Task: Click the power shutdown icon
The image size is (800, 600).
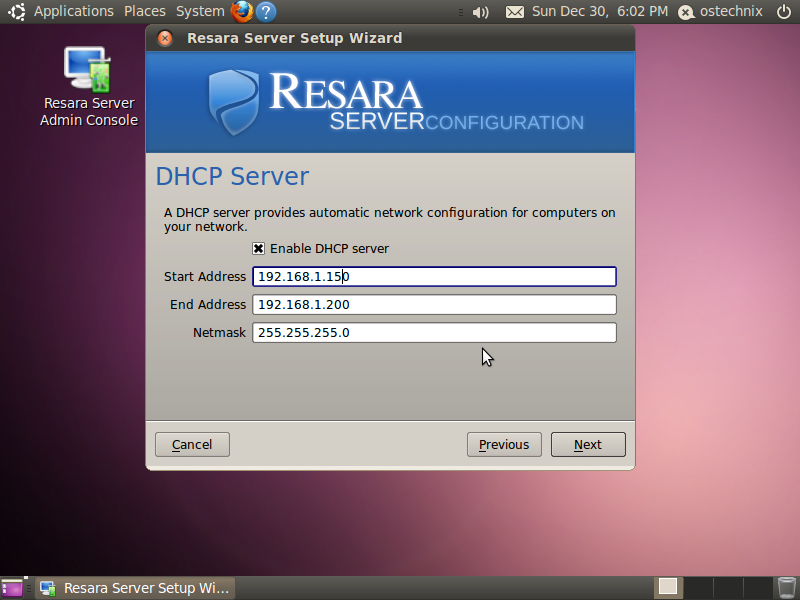Action: point(784,11)
